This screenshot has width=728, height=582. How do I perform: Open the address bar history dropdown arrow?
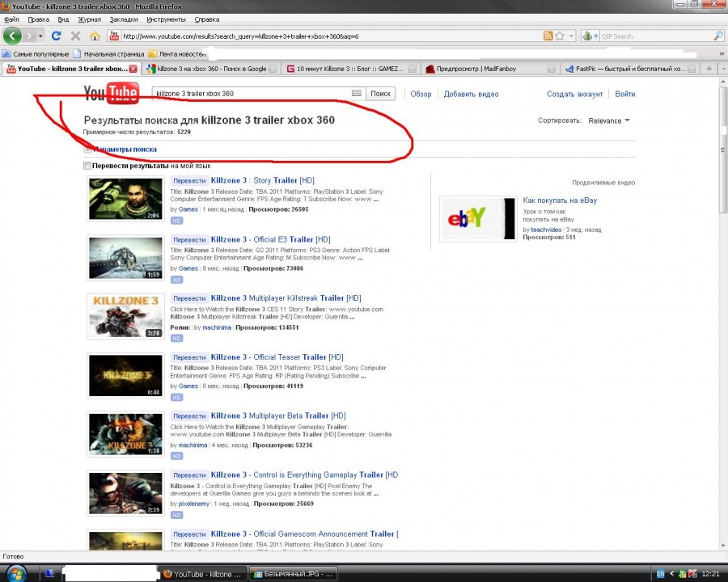[x=572, y=36]
